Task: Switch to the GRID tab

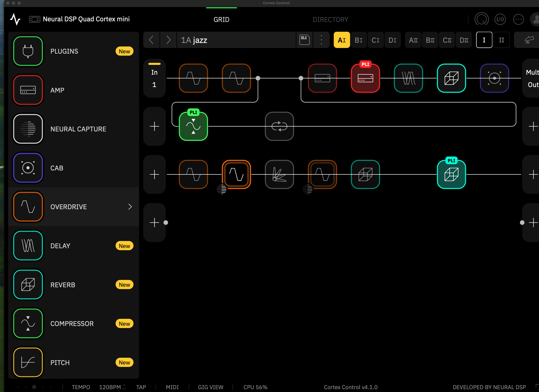Action: [221, 19]
